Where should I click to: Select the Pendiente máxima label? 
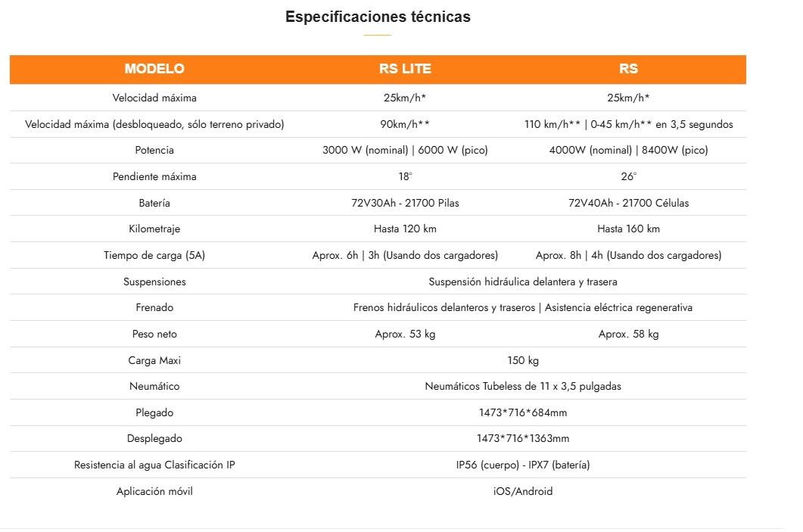(x=154, y=176)
